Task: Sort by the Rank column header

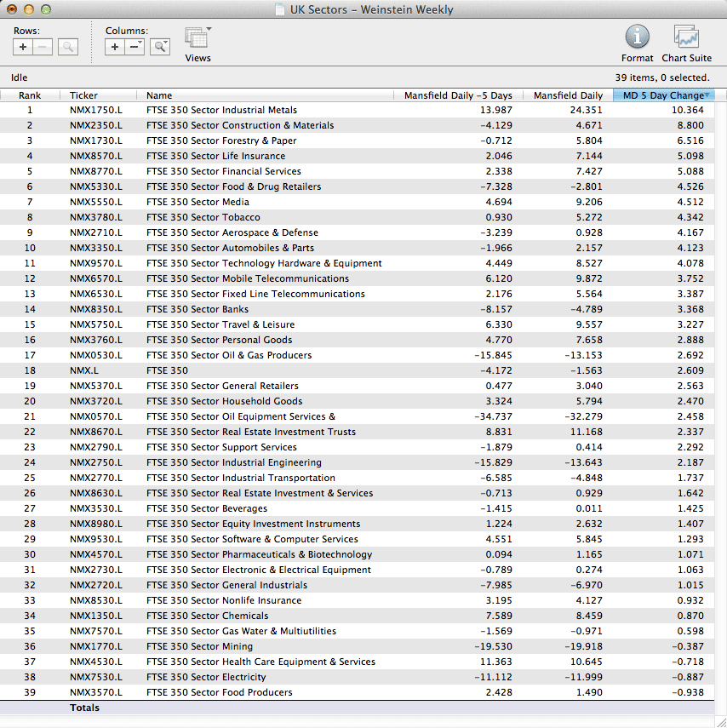Action: pyautogui.click(x=30, y=95)
